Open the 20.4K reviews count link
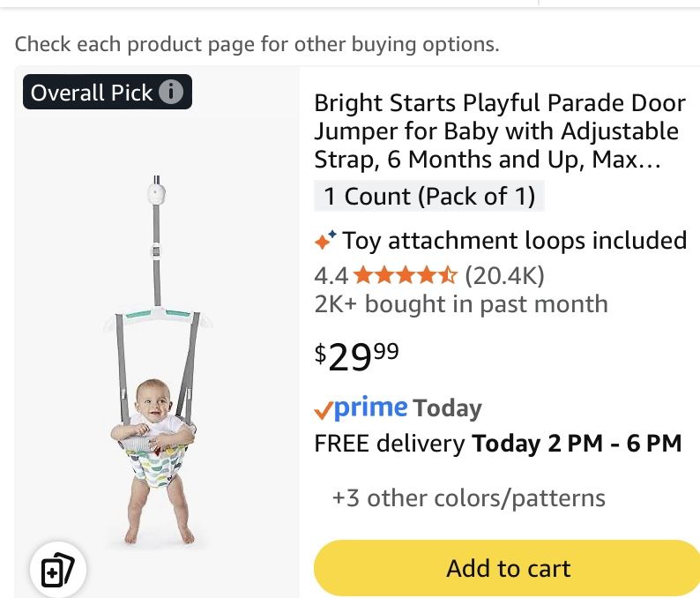This screenshot has height=598, width=700. (x=504, y=276)
